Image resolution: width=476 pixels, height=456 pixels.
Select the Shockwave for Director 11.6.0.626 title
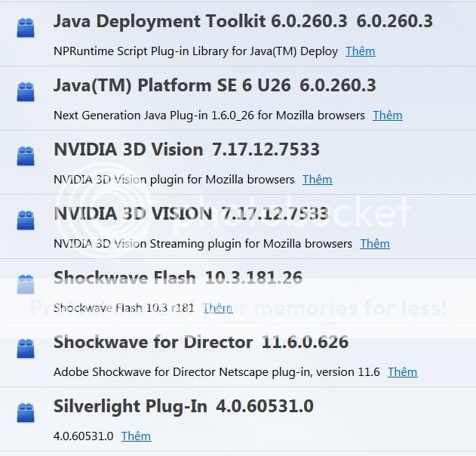pos(201,342)
